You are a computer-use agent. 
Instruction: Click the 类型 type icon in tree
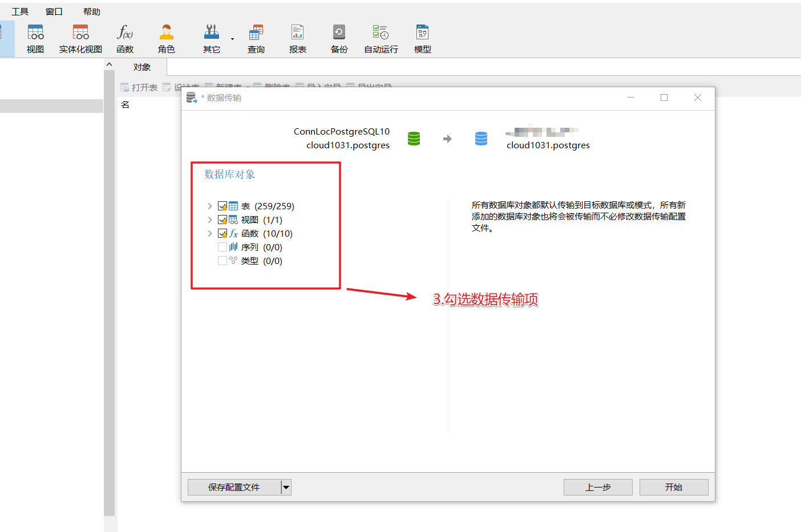pyautogui.click(x=233, y=261)
